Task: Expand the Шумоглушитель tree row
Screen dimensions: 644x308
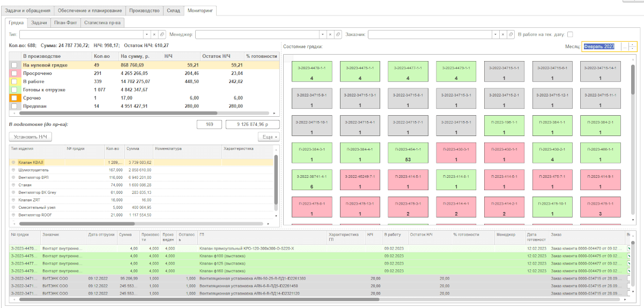Action: 13,170
